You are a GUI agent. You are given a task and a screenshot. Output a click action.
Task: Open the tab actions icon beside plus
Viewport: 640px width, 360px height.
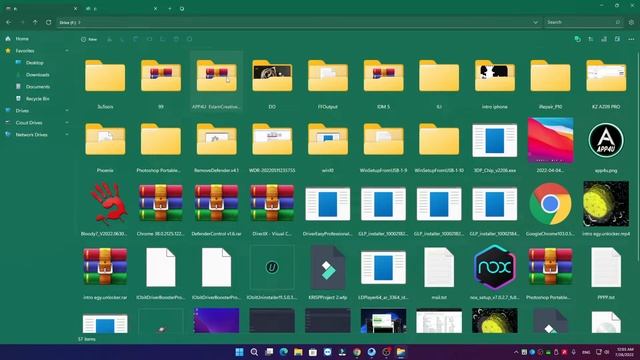182,8
